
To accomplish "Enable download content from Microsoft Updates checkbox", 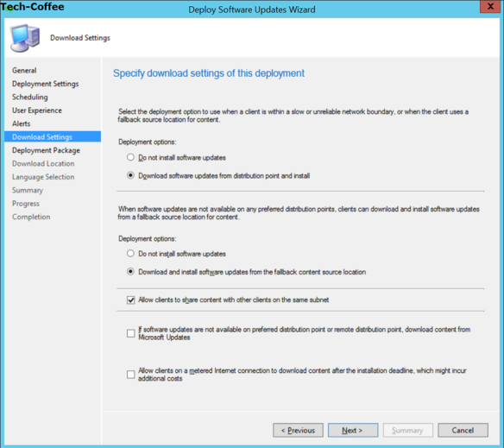I will (131, 333).
